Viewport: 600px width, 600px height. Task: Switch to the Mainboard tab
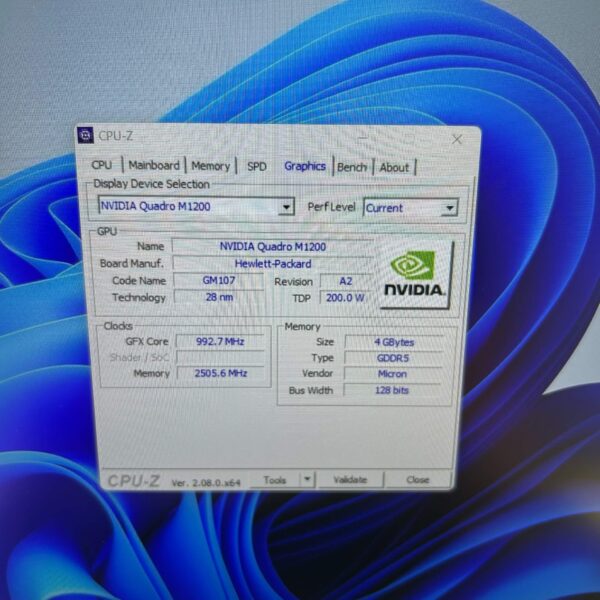click(154, 165)
